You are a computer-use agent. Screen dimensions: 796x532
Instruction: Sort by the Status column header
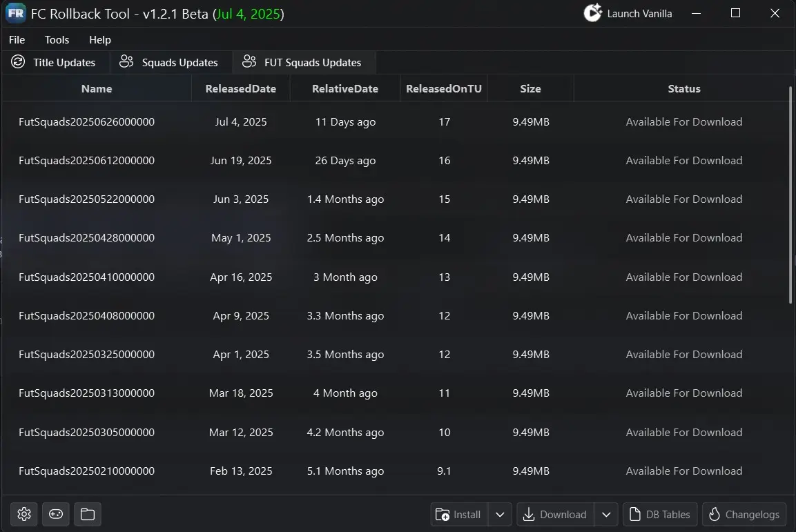pyautogui.click(x=683, y=89)
